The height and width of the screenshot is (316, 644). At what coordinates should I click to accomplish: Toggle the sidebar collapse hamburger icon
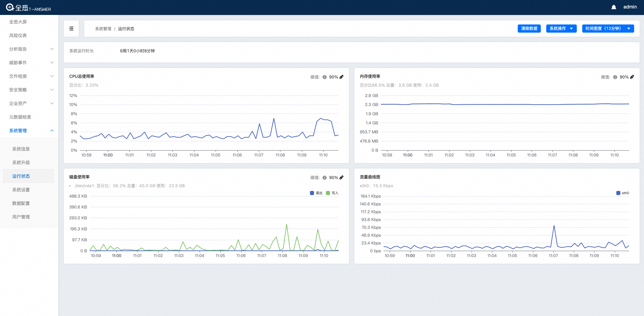click(x=71, y=29)
